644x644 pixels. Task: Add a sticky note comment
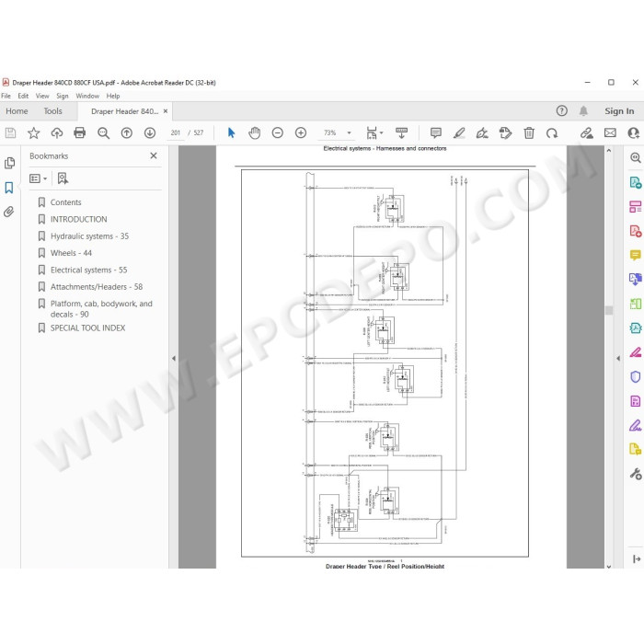click(436, 132)
